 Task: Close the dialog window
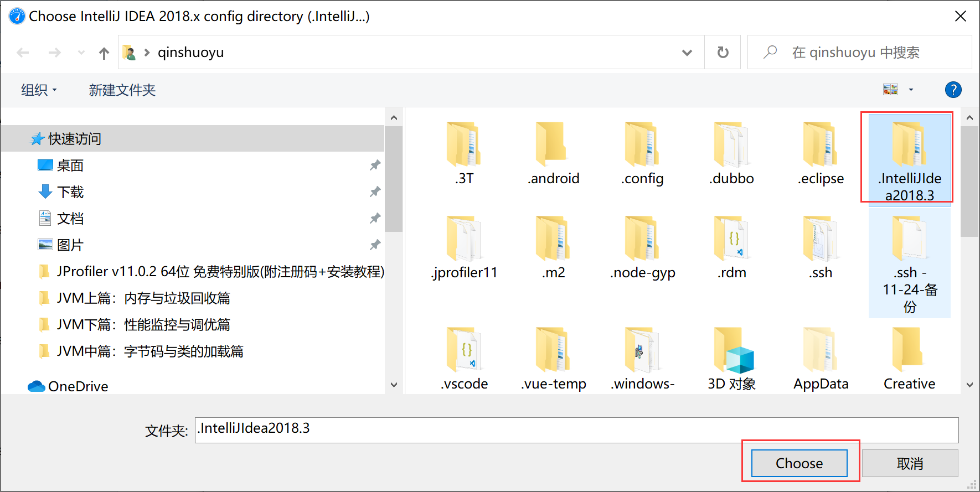pos(961,16)
